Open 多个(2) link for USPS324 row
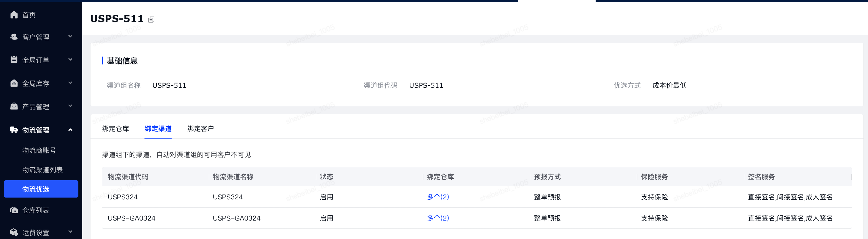 438,197
